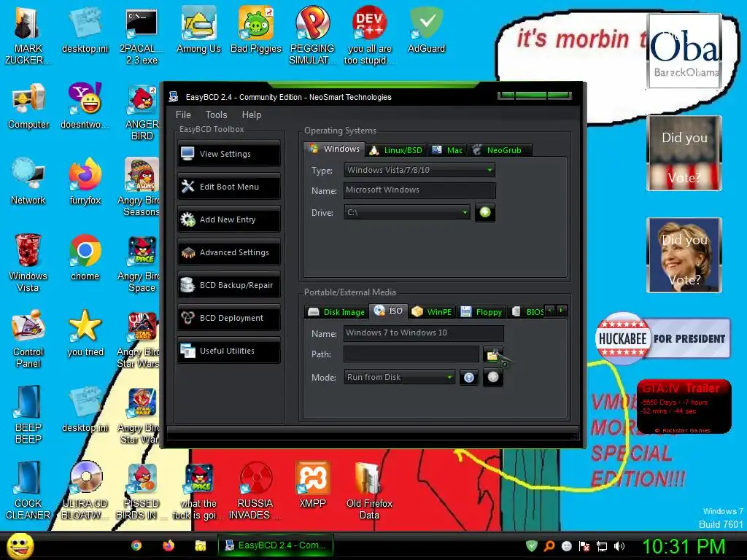747x560 pixels.
Task: Select the Computer desktop icon
Action: coord(28,105)
